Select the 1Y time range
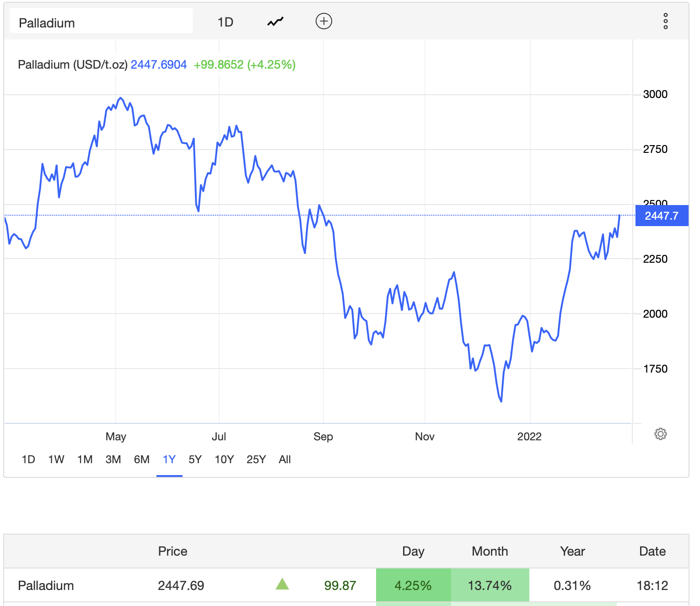 tap(169, 459)
